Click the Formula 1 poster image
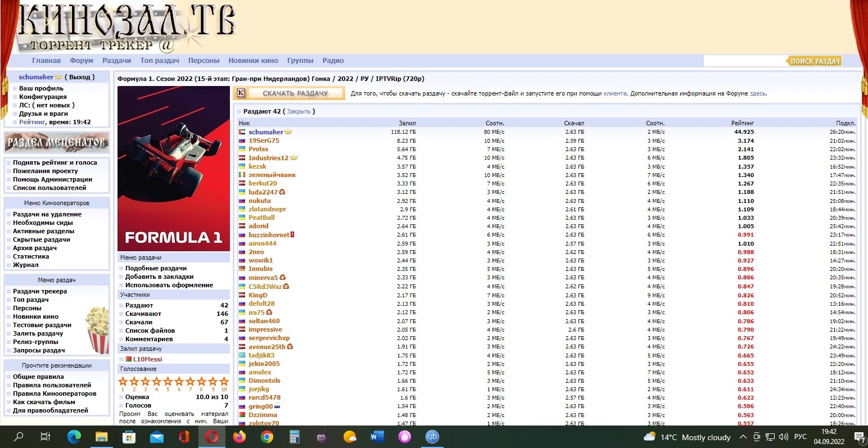Screen dimensions: 868x448 coord(174,169)
